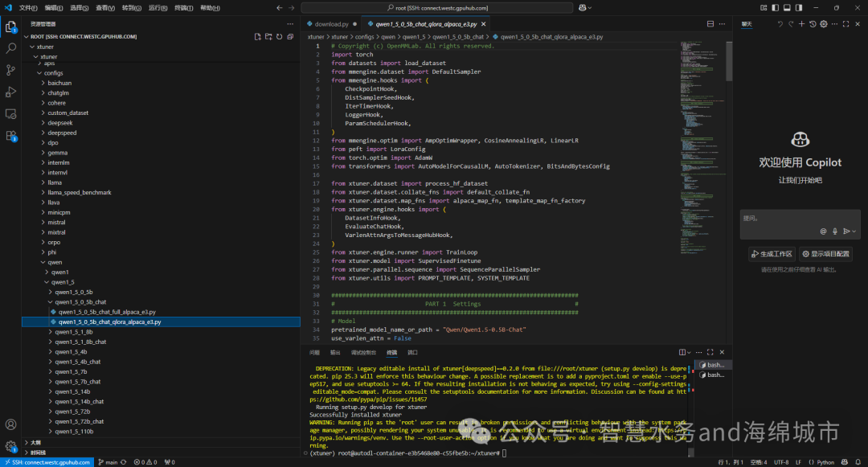Open the 终端 menu
This screenshot has width=868, height=467.
pos(184,8)
